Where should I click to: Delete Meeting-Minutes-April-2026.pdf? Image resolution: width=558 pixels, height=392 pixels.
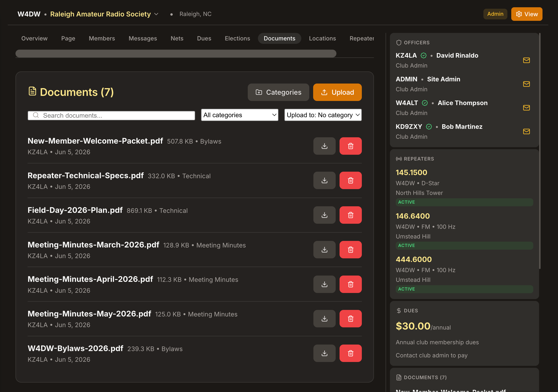tap(350, 284)
